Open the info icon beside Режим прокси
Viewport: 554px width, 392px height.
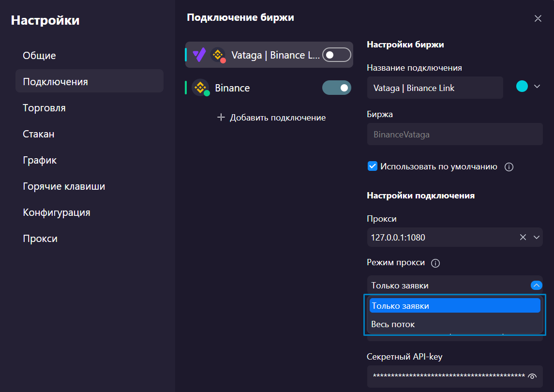[x=435, y=263]
